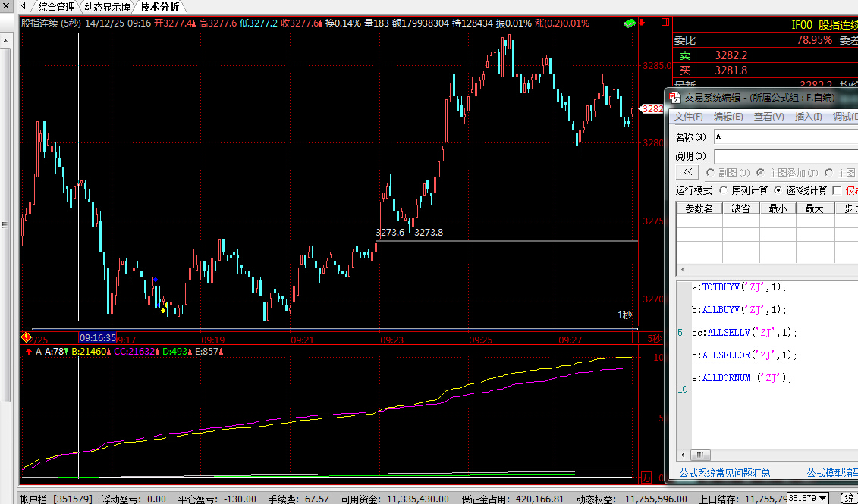
Task: Click the a:TOTBUYV code line
Action: [x=739, y=287]
